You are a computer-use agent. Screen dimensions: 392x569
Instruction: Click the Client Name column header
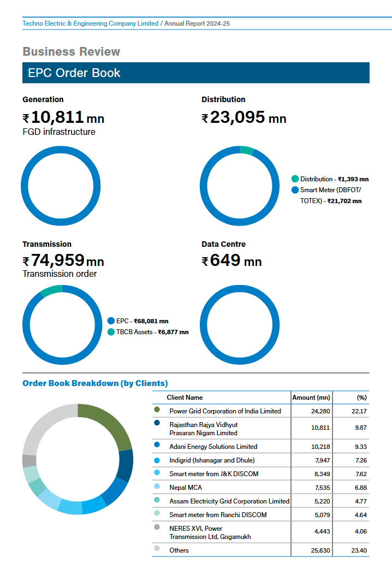click(185, 398)
